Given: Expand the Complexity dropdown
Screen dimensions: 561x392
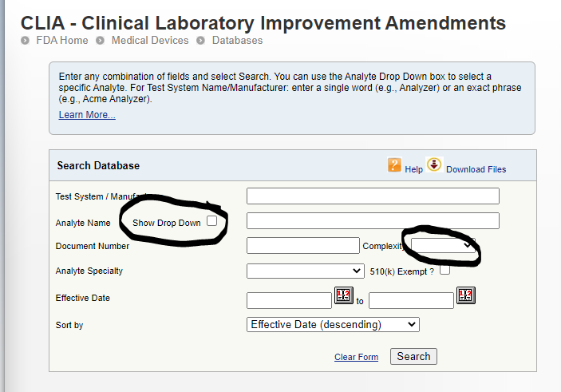Looking at the screenshot, I should pyautogui.click(x=443, y=245).
